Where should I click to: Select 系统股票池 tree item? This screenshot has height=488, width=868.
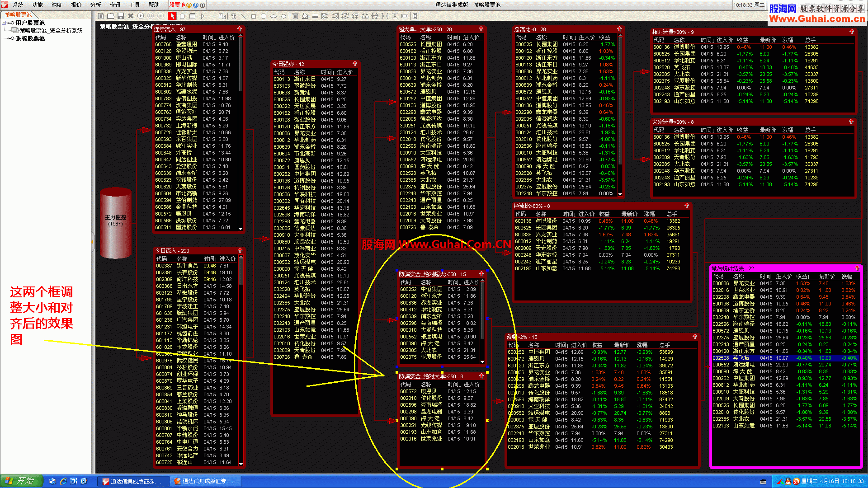[x=30, y=38]
